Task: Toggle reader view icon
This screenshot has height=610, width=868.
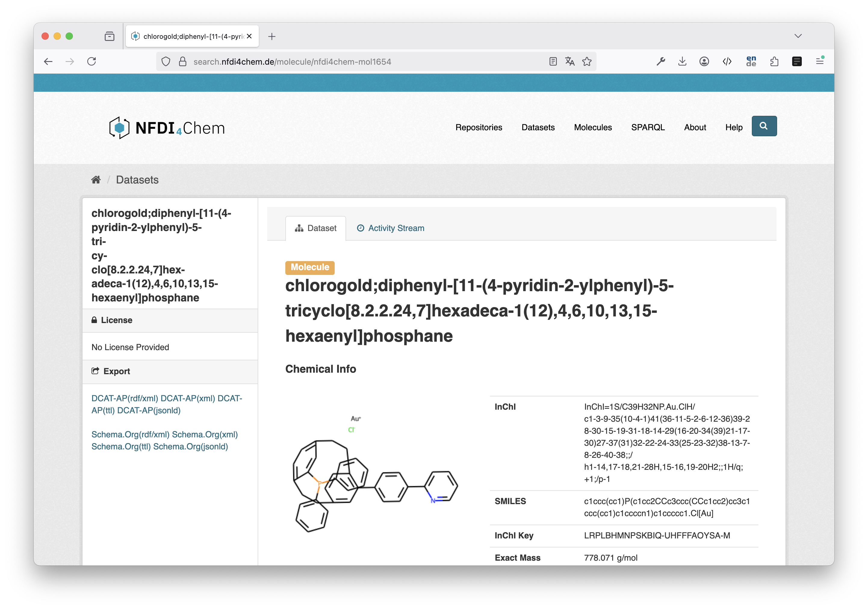Action: 553,62
